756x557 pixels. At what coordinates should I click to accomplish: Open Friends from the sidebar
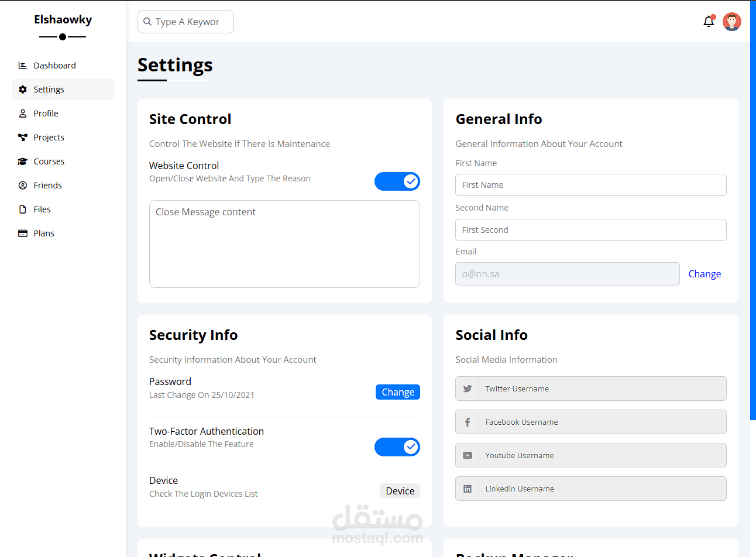[63, 185]
